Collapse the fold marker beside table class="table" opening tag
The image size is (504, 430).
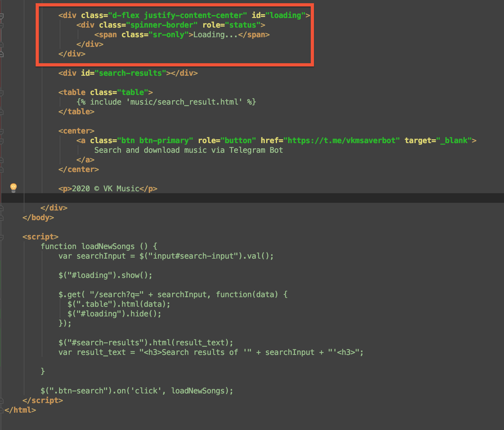click(x=1, y=93)
